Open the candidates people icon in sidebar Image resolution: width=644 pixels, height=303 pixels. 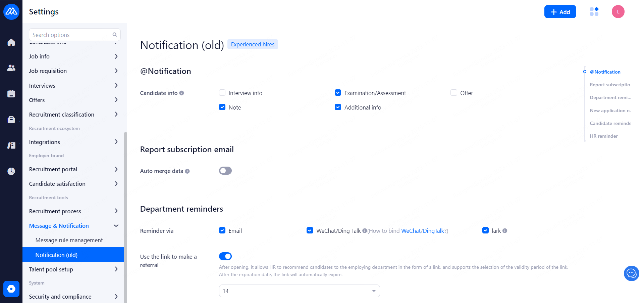(11, 68)
